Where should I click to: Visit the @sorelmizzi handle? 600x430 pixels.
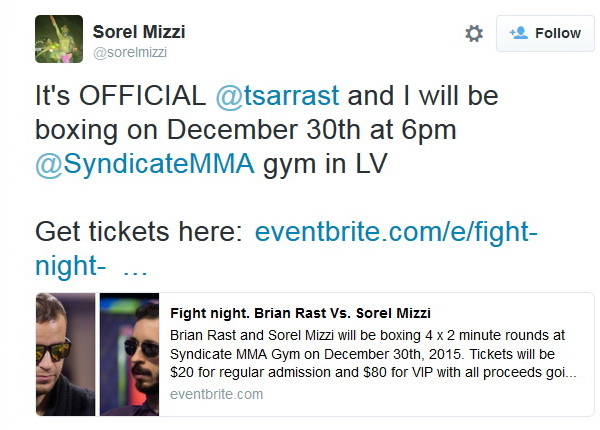coord(130,52)
